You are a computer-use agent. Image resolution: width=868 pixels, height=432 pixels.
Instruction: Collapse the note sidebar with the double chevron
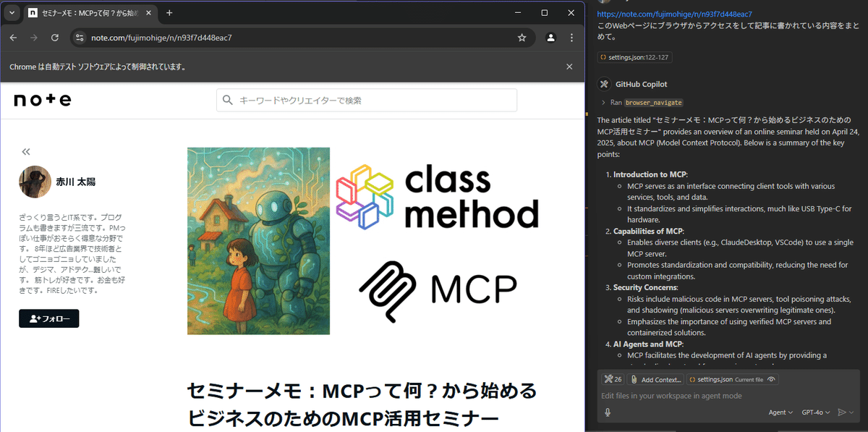25,151
